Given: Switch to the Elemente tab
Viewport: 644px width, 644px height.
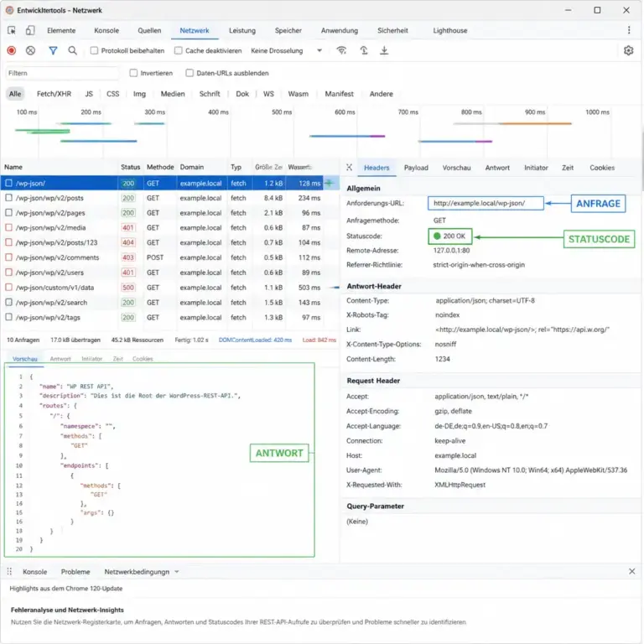Looking at the screenshot, I should (x=61, y=30).
